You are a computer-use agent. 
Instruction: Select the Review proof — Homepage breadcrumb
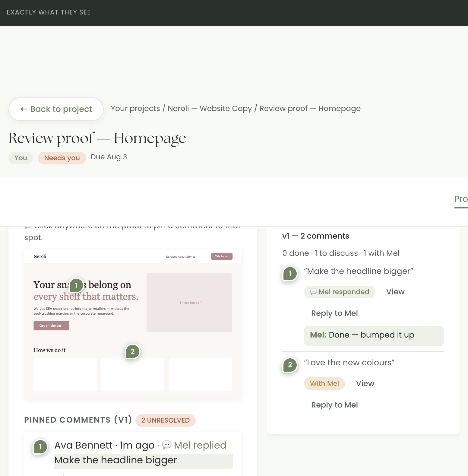310,109
